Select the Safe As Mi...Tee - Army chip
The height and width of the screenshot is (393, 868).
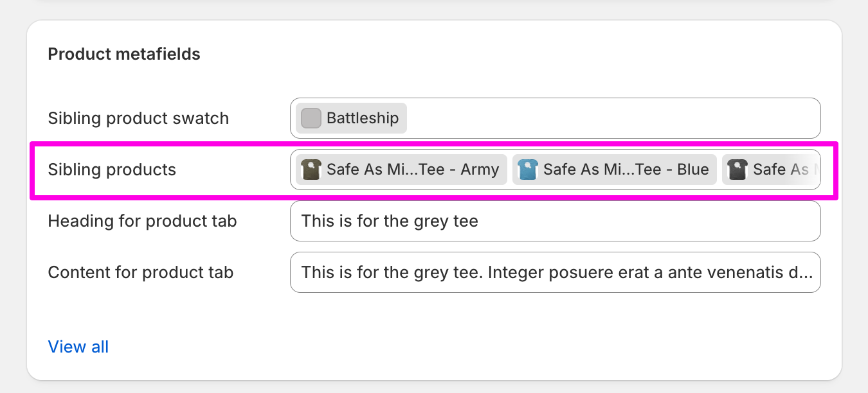[402, 170]
